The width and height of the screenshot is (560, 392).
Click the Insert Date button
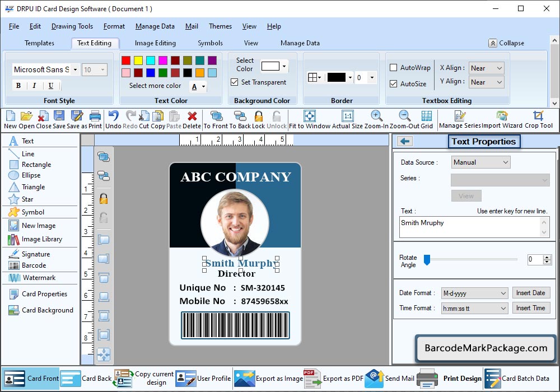tap(531, 293)
